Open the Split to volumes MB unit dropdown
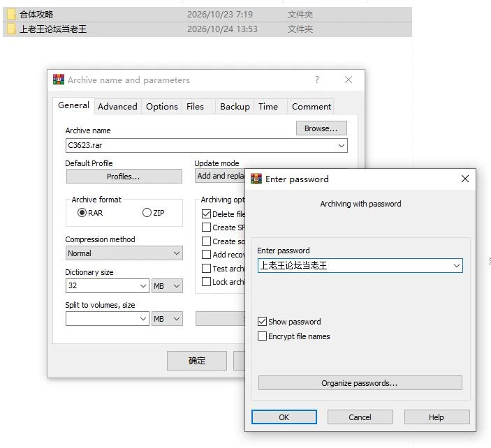491x448 pixels. point(167,319)
